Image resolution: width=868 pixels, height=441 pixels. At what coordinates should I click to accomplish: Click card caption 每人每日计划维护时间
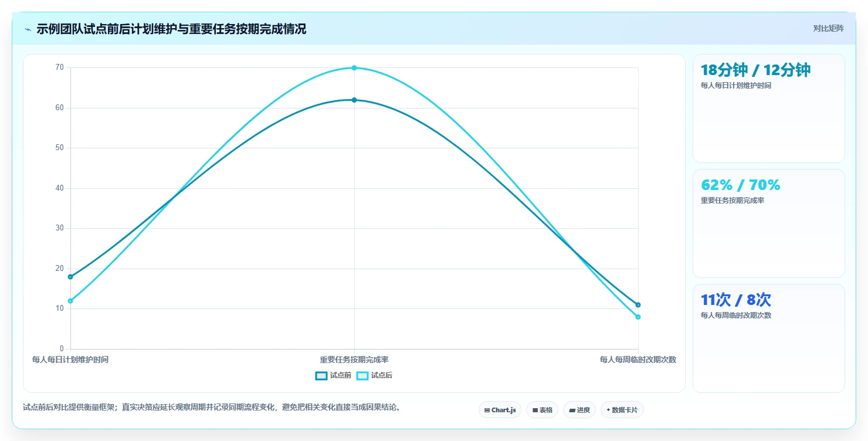click(x=736, y=86)
